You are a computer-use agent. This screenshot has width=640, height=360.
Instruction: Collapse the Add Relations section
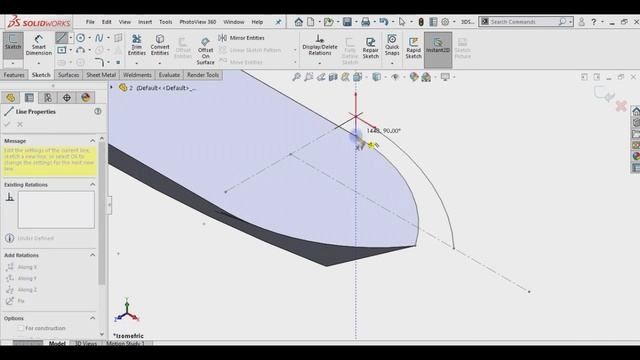[93, 255]
